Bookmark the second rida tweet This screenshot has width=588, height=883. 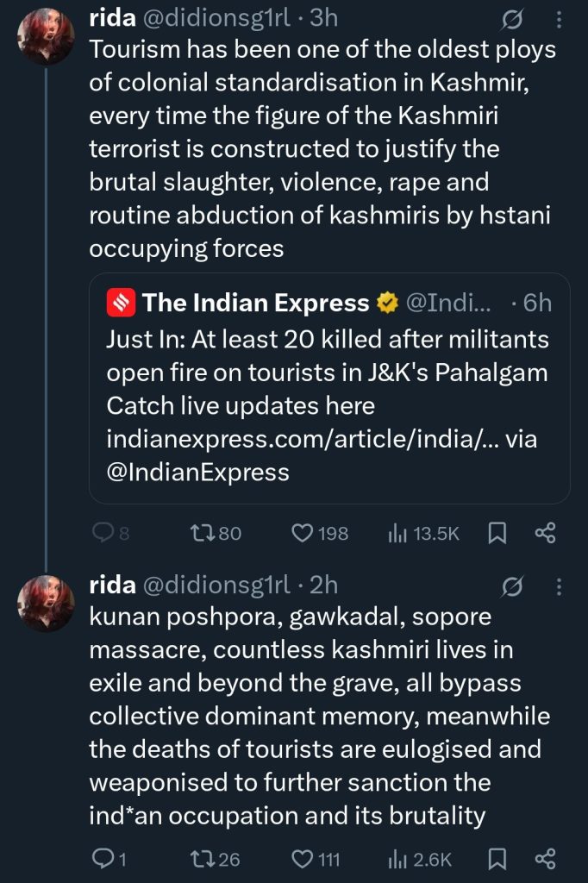497,859
